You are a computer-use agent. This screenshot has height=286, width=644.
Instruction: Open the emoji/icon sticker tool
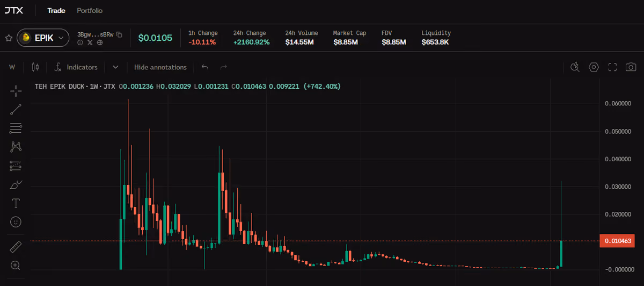16,221
